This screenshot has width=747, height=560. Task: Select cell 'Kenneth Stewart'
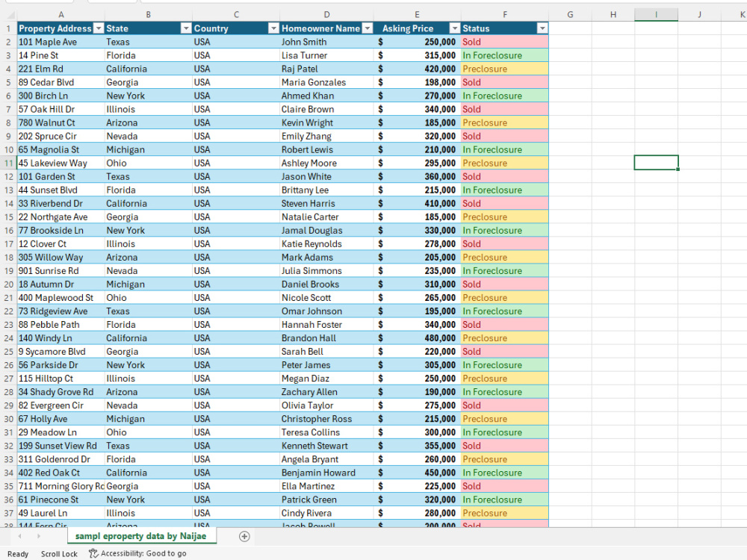(x=326, y=446)
